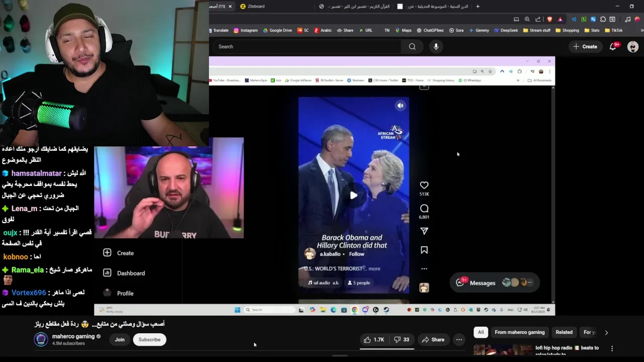Open YouTube notifications bell
This screenshot has width=644, height=362.
[x=613, y=46]
